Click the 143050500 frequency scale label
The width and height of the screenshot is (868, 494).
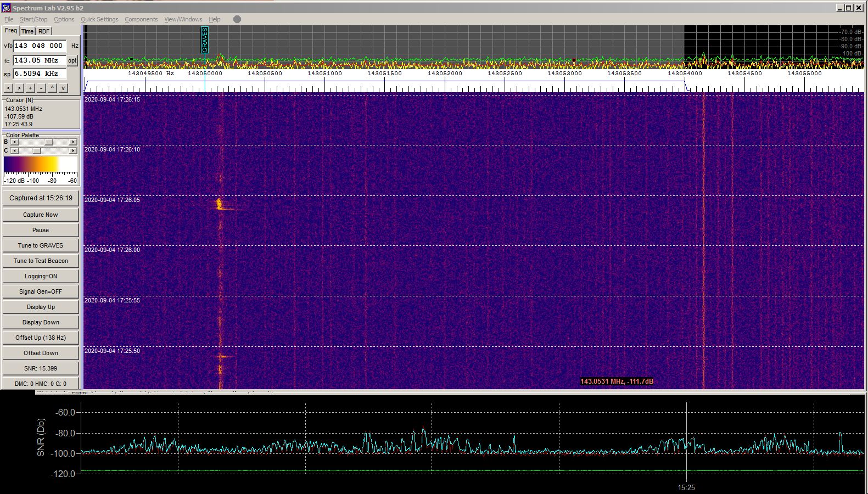pos(265,74)
